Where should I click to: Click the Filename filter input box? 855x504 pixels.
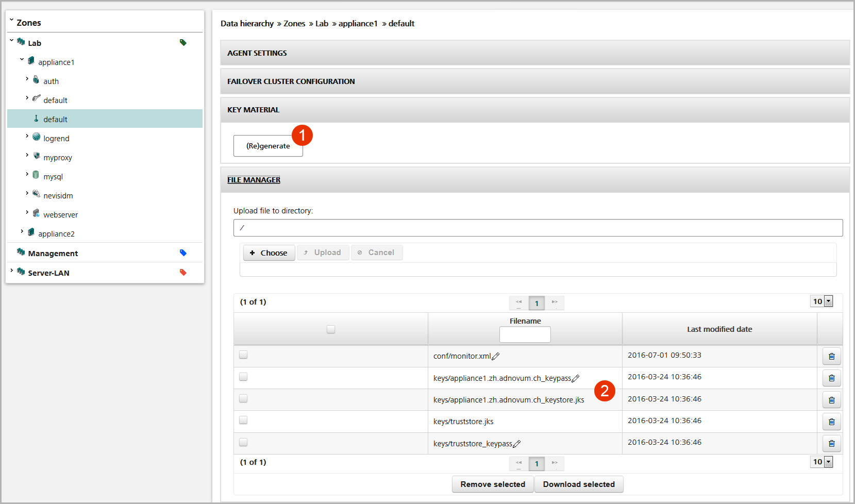(x=525, y=334)
